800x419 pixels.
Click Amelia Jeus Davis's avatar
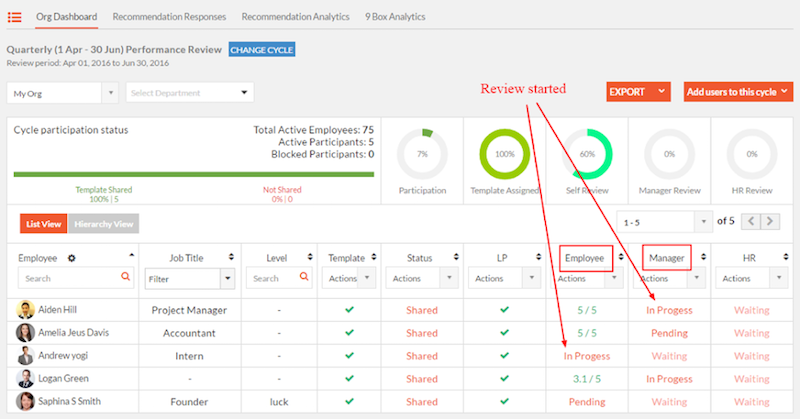tap(25, 333)
